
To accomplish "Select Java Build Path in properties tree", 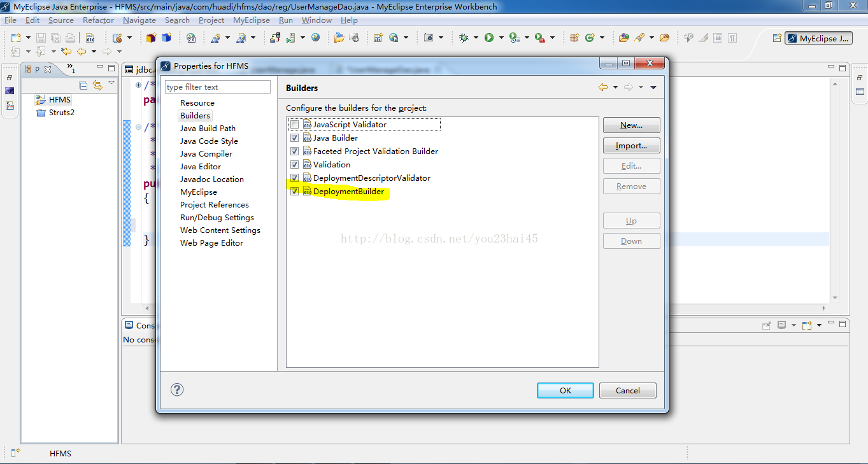I will tap(208, 128).
